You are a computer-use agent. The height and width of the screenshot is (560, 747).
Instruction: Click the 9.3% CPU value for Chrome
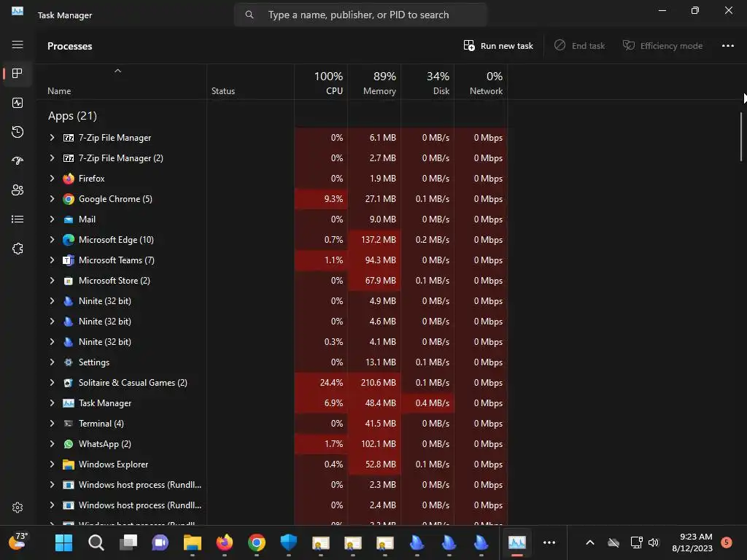coord(333,199)
